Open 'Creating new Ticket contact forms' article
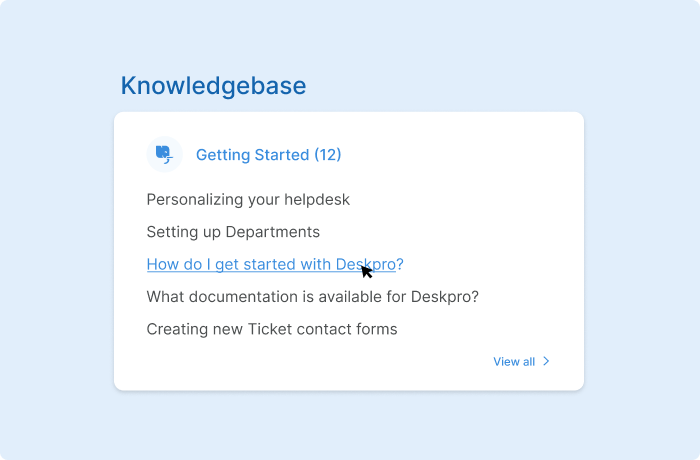This screenshot has width=700, height=460. (271, 329)
